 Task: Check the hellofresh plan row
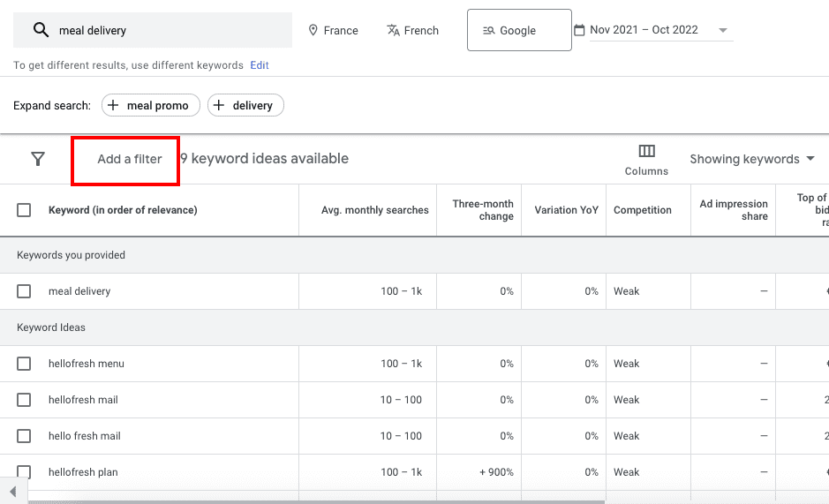[x=24, y=471]
